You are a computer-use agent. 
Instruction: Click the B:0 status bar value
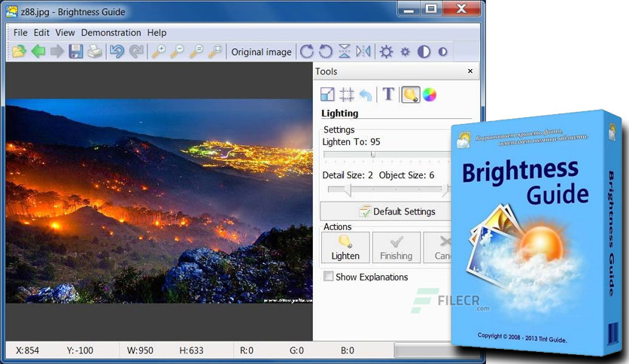[348, 350]
